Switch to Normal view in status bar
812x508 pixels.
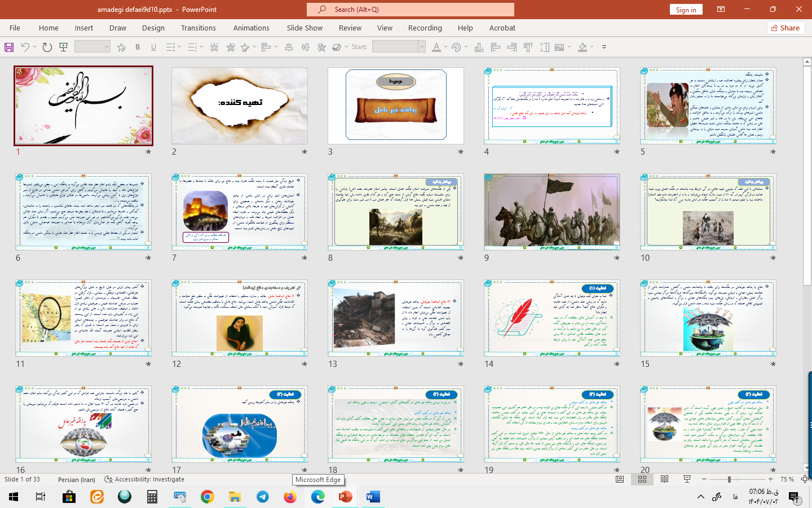(620, 479)
